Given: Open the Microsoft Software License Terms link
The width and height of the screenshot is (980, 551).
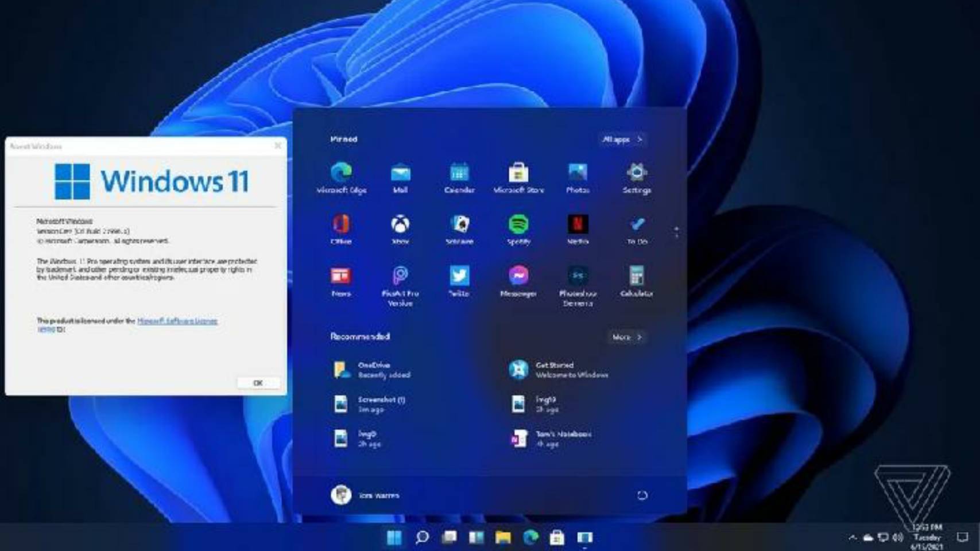Looking at the screenshot, I should click(x=177, y=321).
